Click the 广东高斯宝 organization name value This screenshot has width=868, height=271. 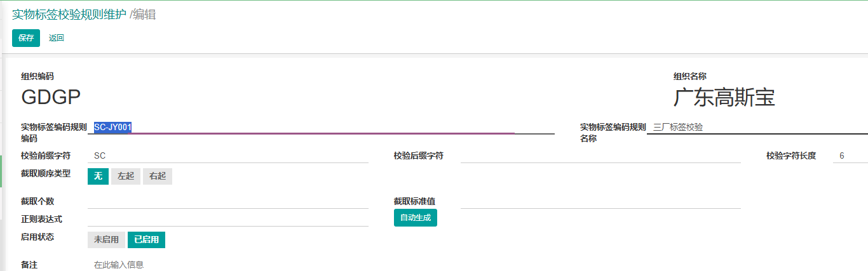tap(724, 98)
